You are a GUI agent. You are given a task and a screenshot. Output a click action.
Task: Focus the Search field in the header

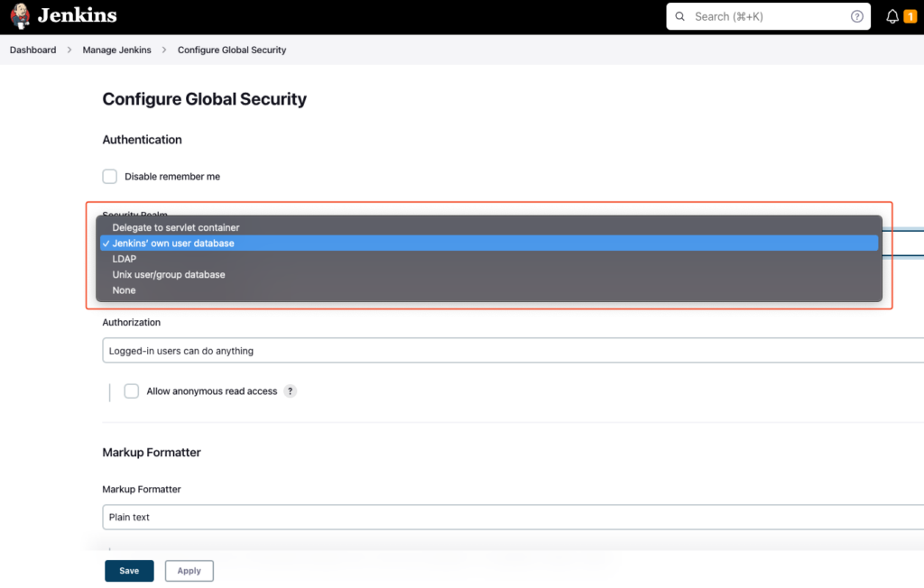[x=768, y=16]
